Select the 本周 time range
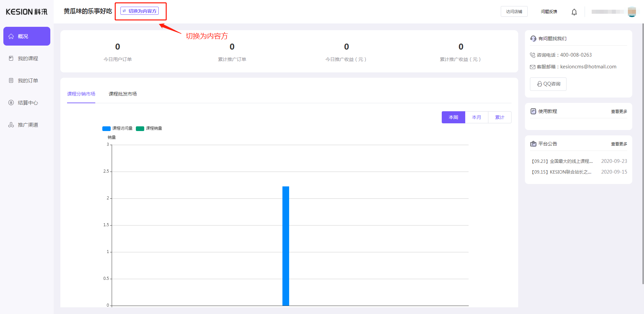The image size is (644, 314). tap(453, 117)
